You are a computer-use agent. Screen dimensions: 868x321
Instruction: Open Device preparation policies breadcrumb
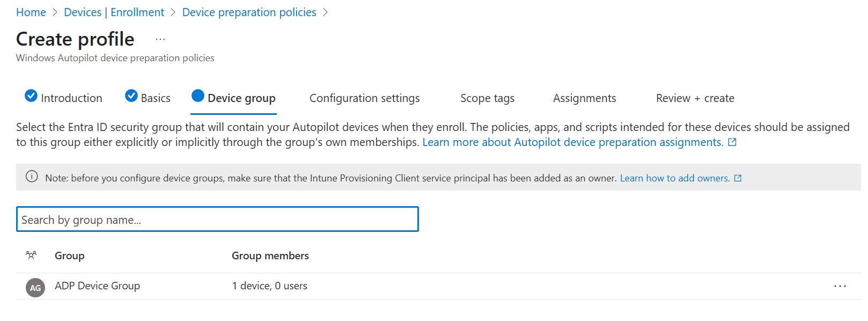pyautogui.click(x=249, y=12)
